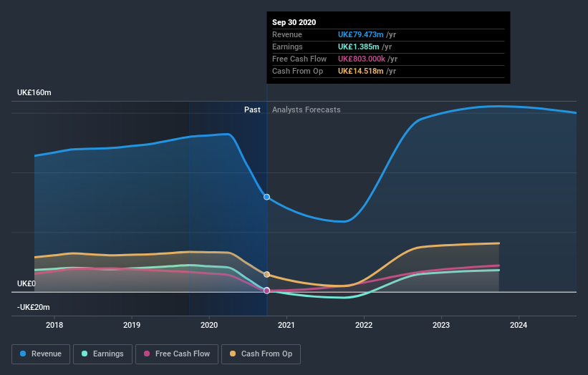Click the Cash From Op data point at Sep 2020
This screenshot has width=588, height=375.
point(266,275)
